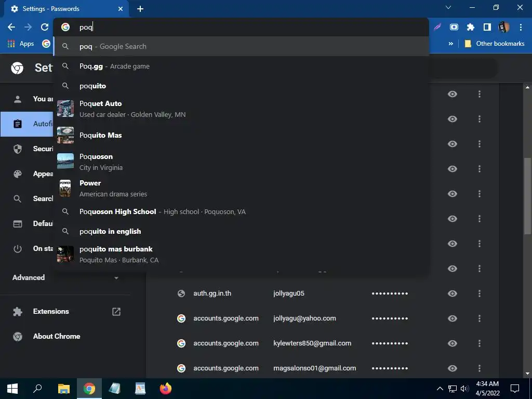Image resolution: width=532 pixels, height=399 pixels.
Task: Expand the Advanced settings section
Action: coord(65,277)
